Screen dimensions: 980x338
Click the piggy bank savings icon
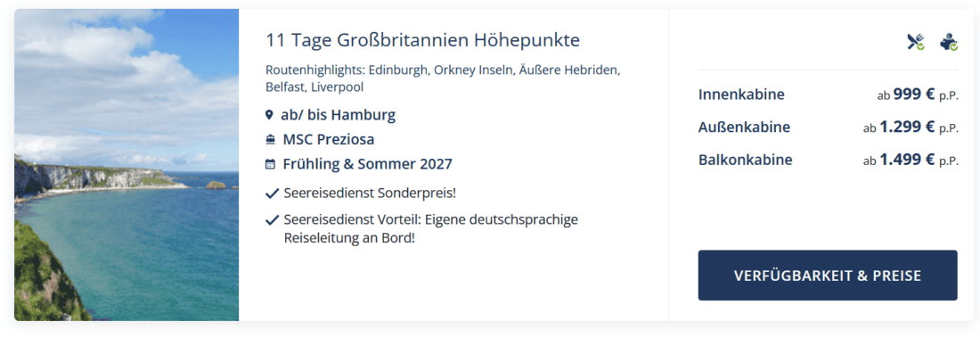pos(949,42)
